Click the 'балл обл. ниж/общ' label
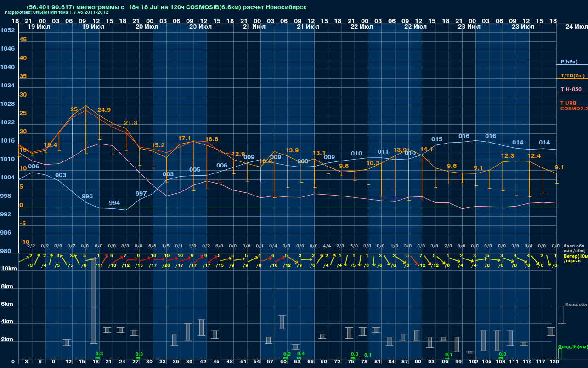Image resolution: width=588 pixels, height=368 pixels. pyautogui.click(x=575, y=249)
